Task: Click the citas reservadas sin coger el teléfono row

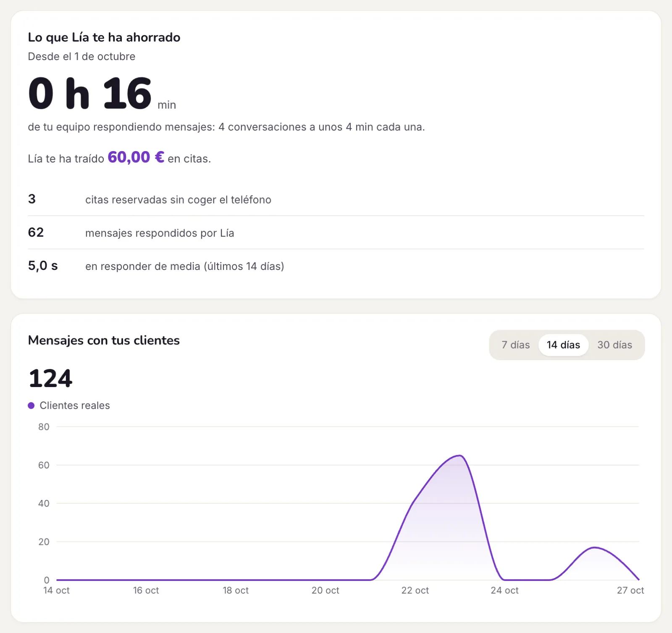Action: tap(336, 199)
